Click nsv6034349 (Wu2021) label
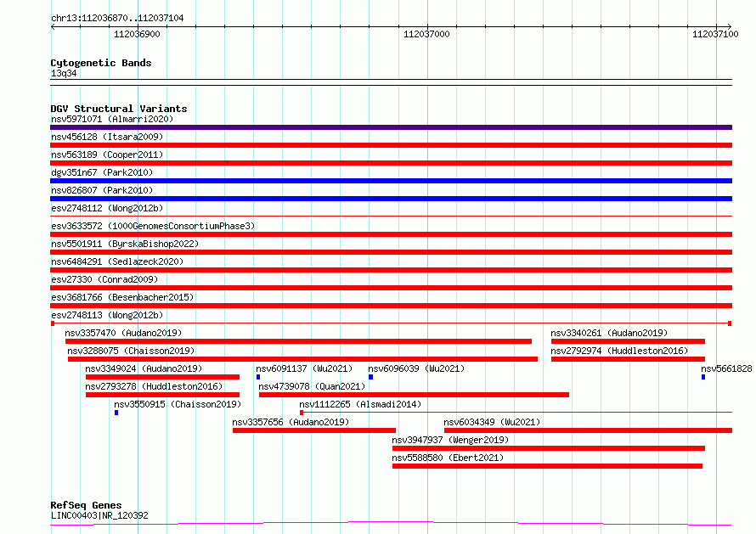 point(492,422)
